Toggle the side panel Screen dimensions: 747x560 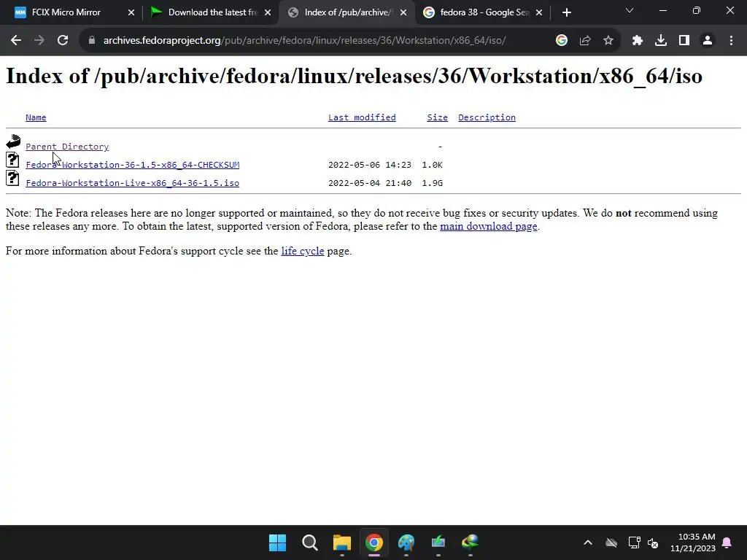tap(684, 41)
